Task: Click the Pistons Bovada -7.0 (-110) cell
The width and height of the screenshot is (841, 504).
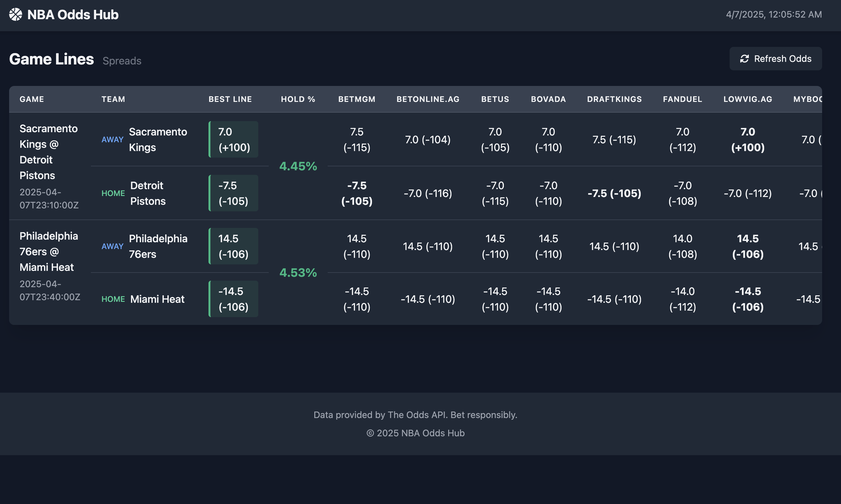Action: (x=548, y=193)
